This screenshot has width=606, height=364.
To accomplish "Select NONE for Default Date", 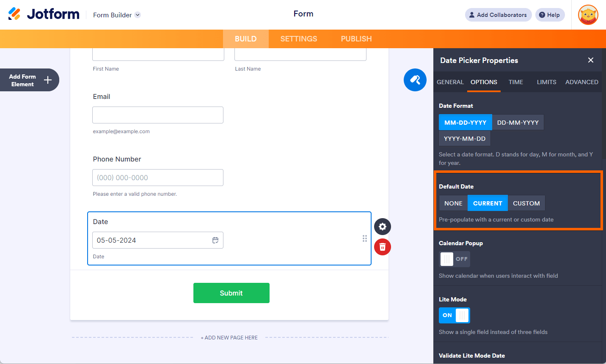I will point(453,203).
